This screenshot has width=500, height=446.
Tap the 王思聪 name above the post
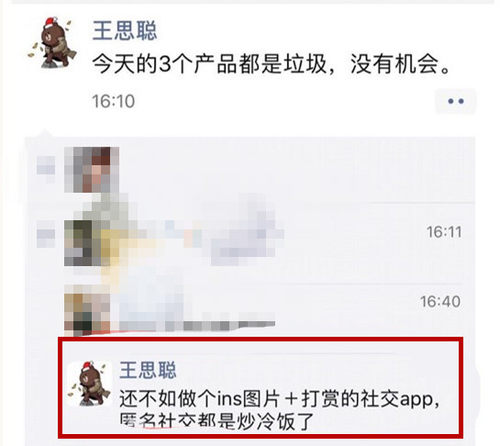[x=124, y=31]
